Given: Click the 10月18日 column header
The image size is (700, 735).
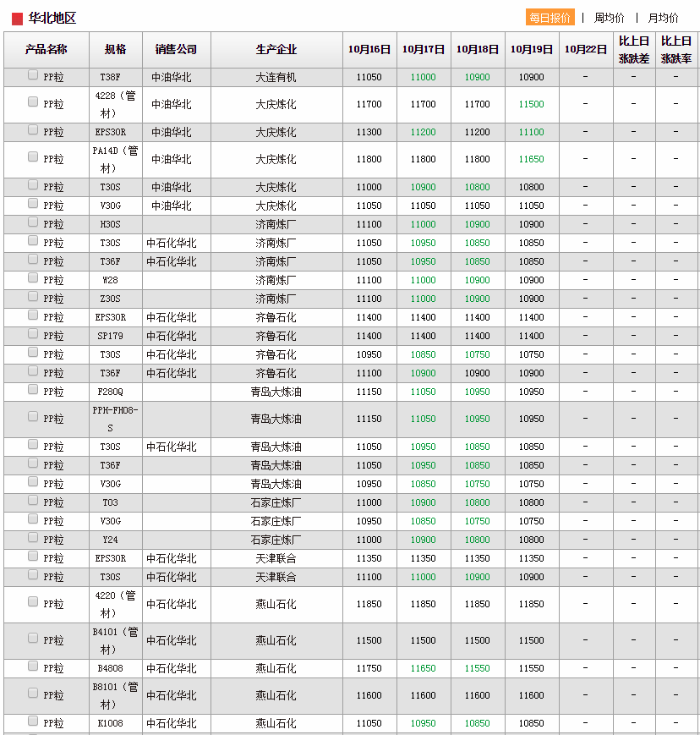Looking at the screenshot, I should click(478, 49).
